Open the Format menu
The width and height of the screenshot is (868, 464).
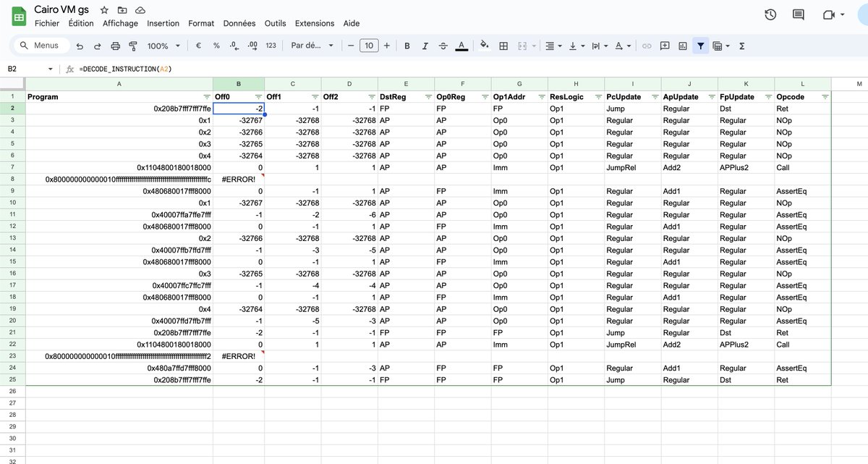[x=201, y=23]
